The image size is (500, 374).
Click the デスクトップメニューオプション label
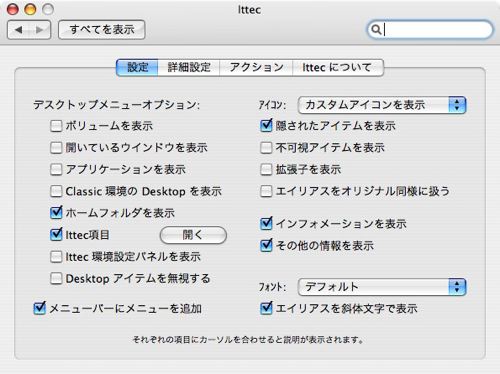point(116,105)
